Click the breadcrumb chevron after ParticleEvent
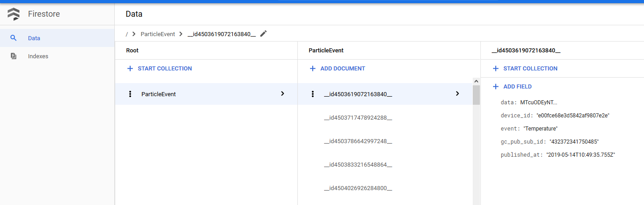 [181, 34]
